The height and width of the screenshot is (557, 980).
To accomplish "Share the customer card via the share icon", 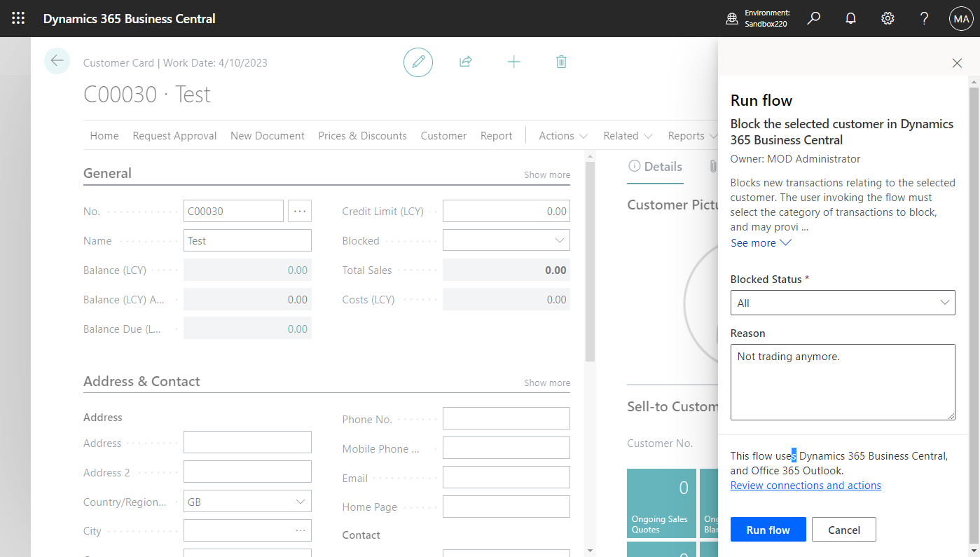I will [x=465, y=62].
